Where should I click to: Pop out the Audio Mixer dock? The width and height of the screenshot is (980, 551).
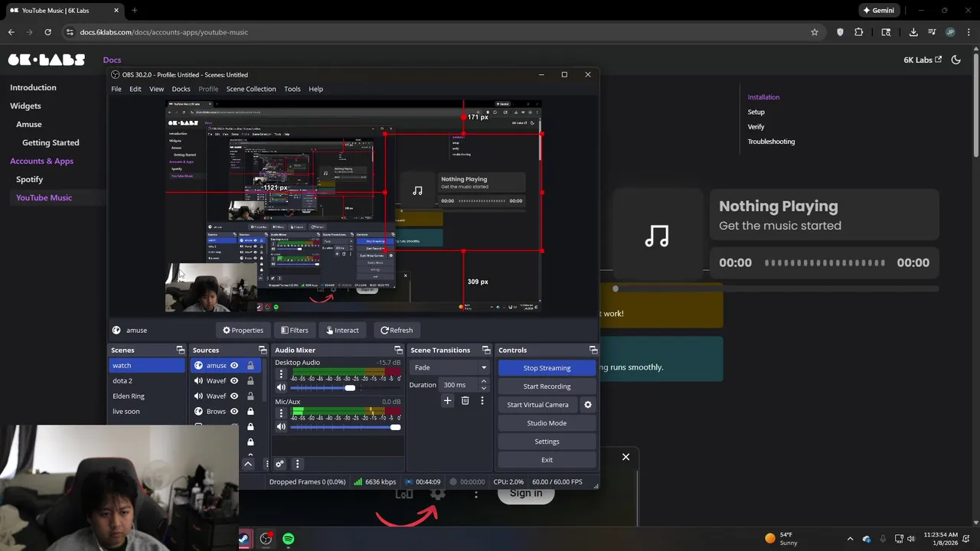click(x=398, y=350)
